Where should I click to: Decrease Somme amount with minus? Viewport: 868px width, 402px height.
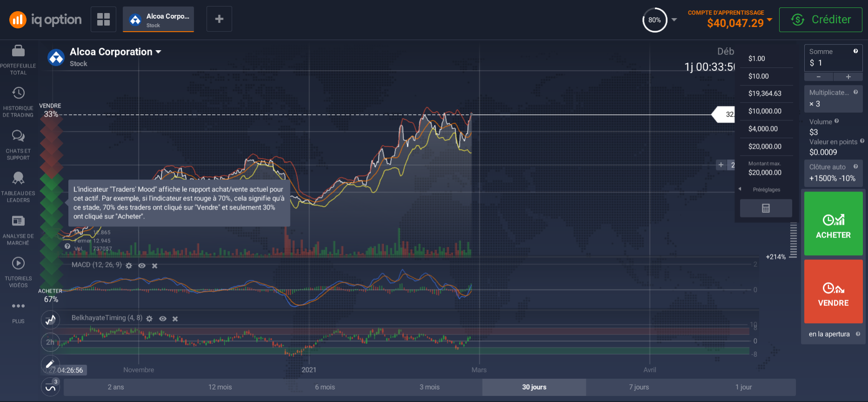pyautogui.click(x=819, y=77)
